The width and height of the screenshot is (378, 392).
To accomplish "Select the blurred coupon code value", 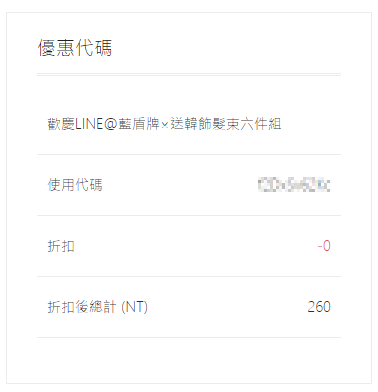I will 294,185.
